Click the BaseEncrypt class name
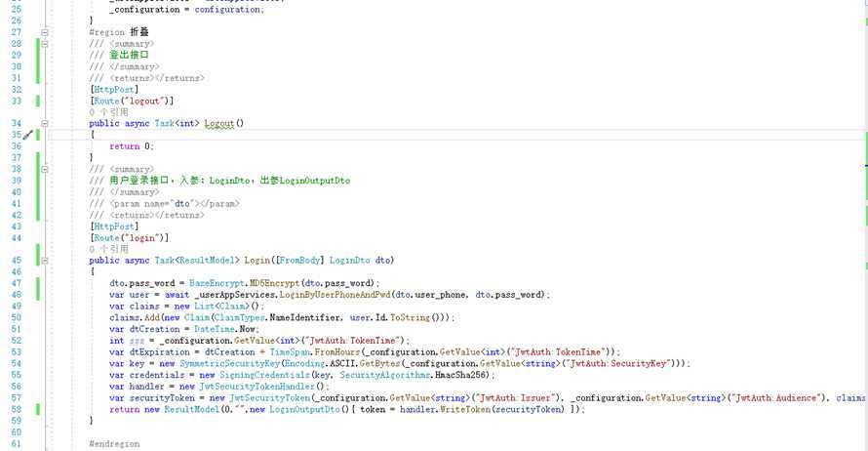 217,283
